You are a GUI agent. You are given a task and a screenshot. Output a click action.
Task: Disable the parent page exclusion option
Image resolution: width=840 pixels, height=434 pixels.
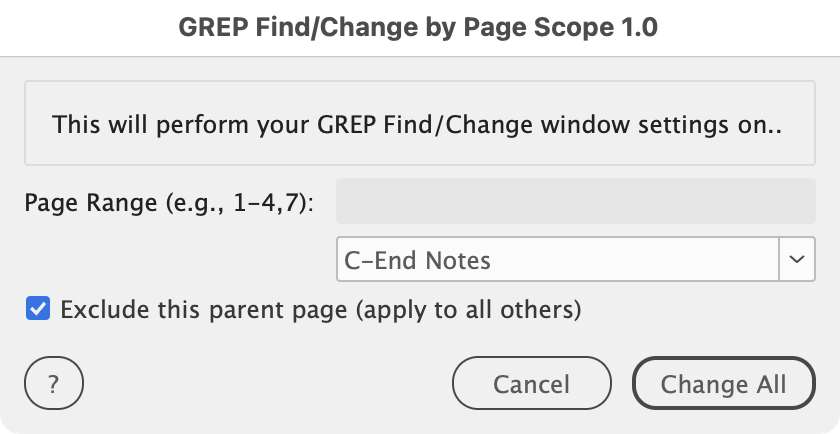[x=38, y=309]
